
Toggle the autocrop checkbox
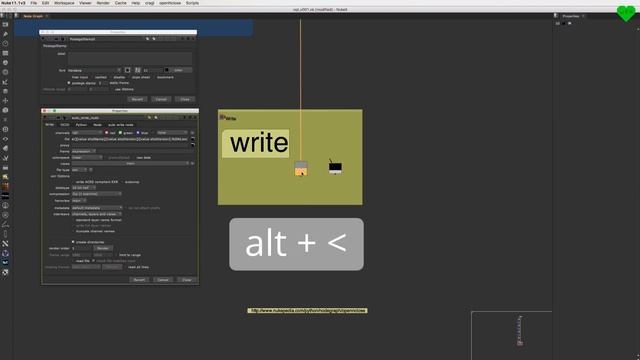coord(122,182)
